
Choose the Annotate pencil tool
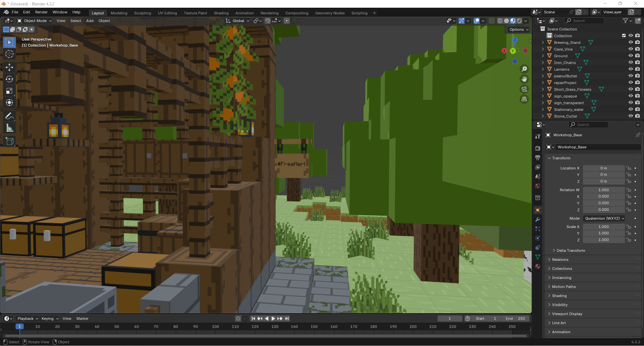pyautogui.click(x=9, y=116)
